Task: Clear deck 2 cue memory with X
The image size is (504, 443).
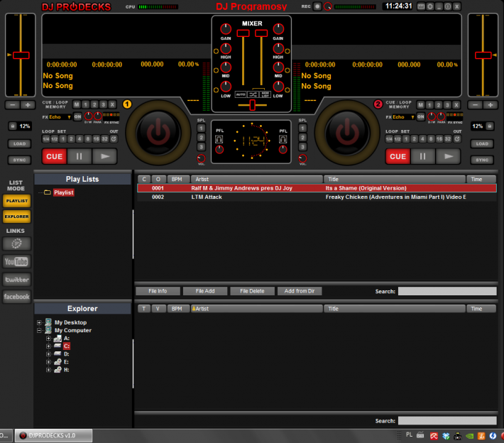Action: click(456, 105)
